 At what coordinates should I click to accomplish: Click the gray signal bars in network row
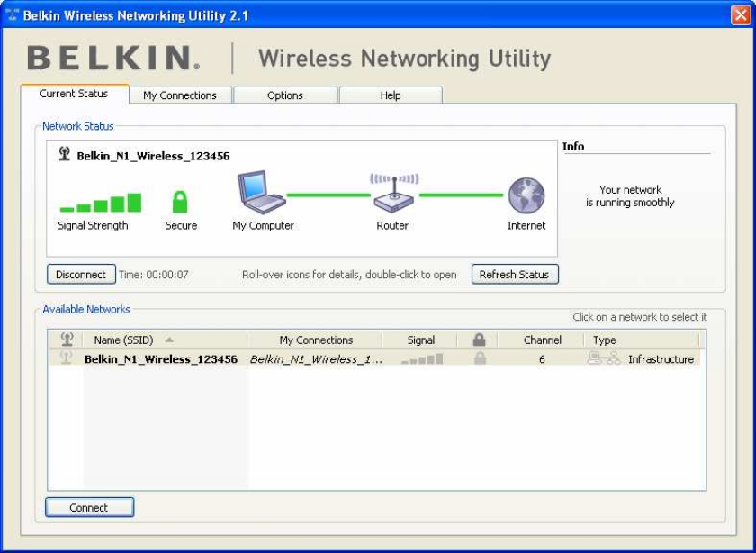pos(422,358)
